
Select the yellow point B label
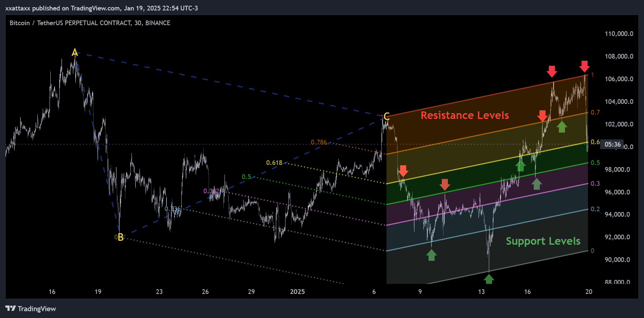tap(121, 237)
